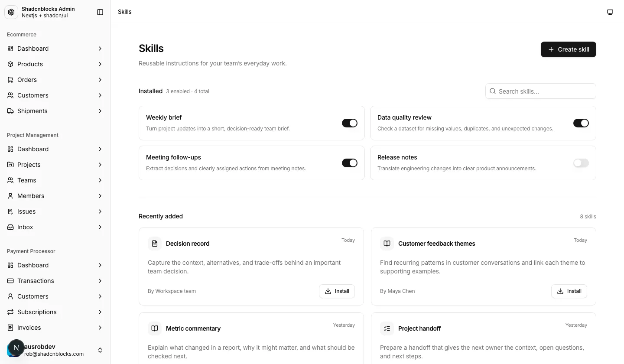Viewport: 624px width, 364px height.
Task: Click the Invoices document icon
Action: 10,328
